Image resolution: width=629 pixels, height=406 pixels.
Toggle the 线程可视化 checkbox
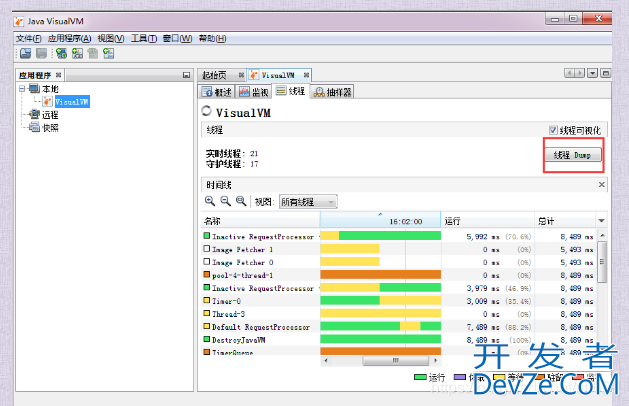tap(553, 130)
